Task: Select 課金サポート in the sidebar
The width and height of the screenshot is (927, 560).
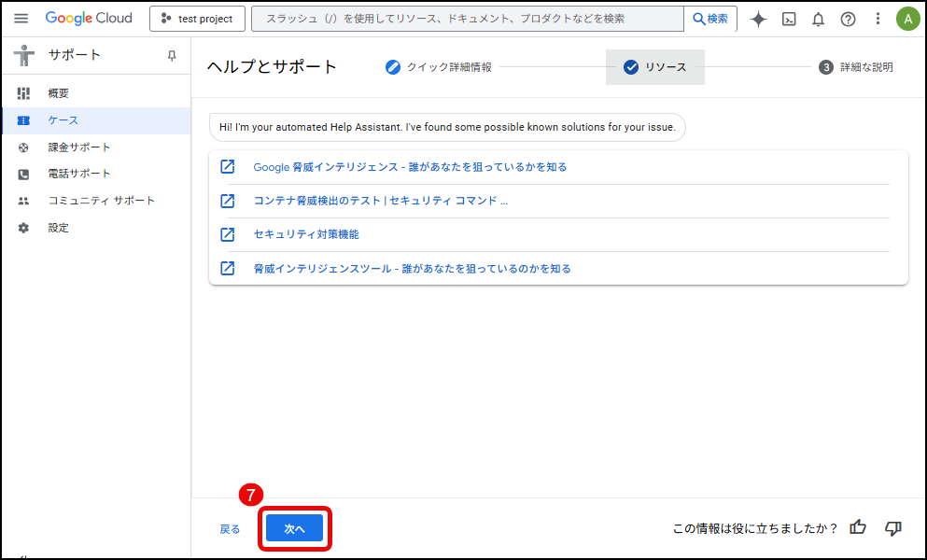Action: pos(79,147)
